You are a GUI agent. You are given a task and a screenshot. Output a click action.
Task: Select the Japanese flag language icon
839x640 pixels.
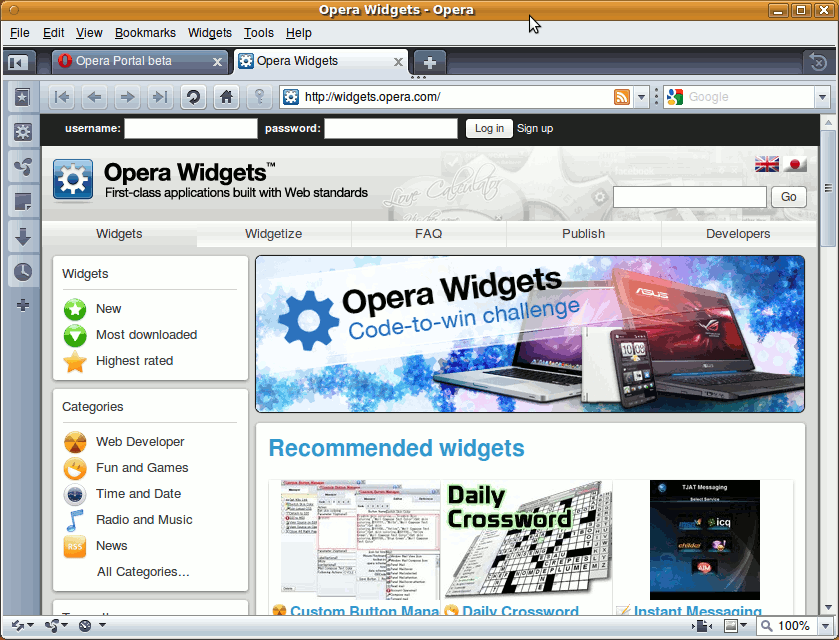click(x=796, y=164)
